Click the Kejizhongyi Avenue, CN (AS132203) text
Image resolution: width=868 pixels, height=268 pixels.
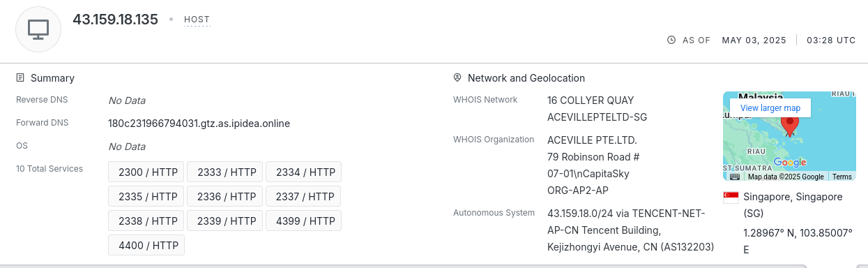coord(630,247)
